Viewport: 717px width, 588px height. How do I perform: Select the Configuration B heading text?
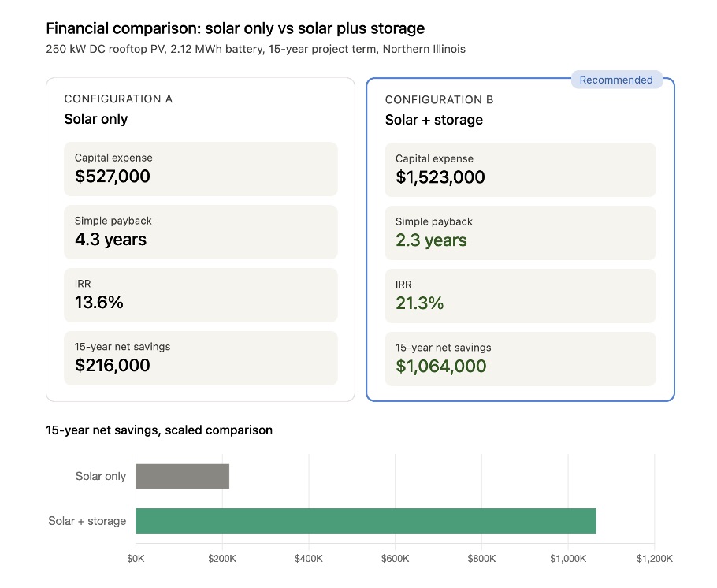pyautogui.click(x=439, y=100)
